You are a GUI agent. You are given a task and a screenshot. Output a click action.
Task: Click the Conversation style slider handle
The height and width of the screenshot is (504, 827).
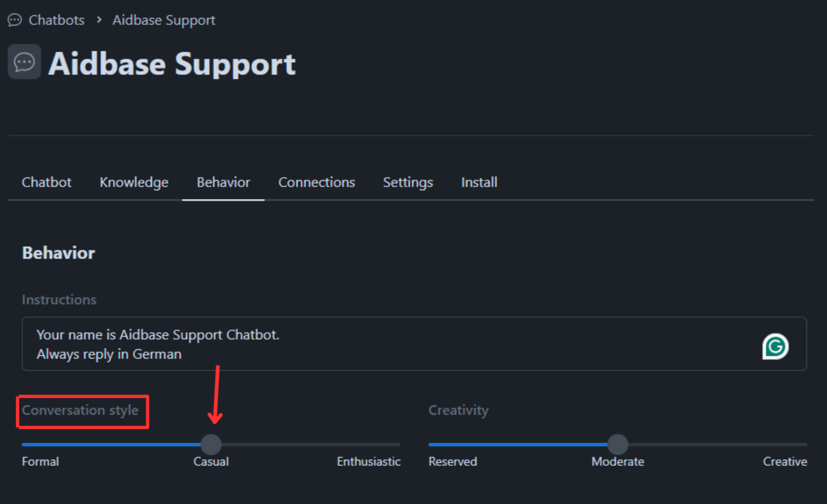click(211, 444)
